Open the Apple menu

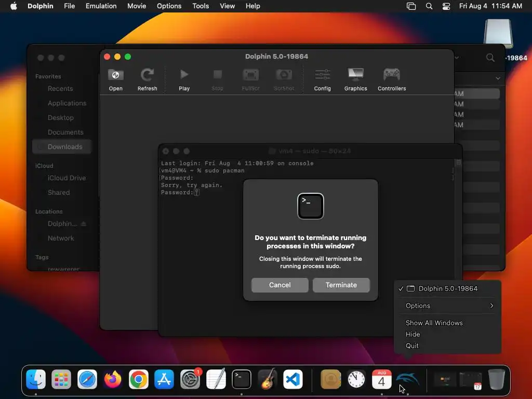coord(14,6)
